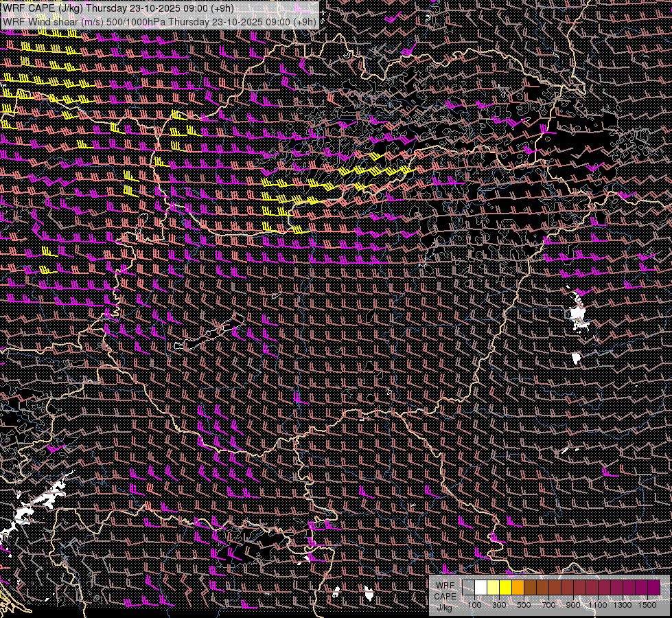Click the 1300 legend scale label
Viewport: 672px width, 618px height.
[623, 605]
